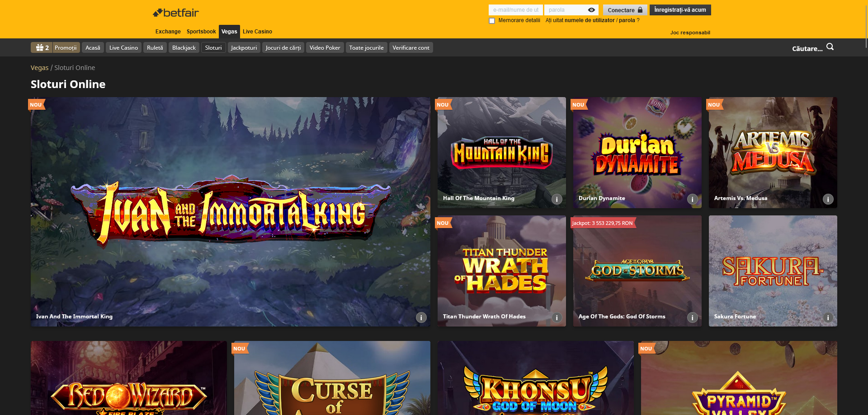The height and width of the screenshot is (415, 868).
Task: Click the Vegas breadcrumb link
Action: click(39, 68)
